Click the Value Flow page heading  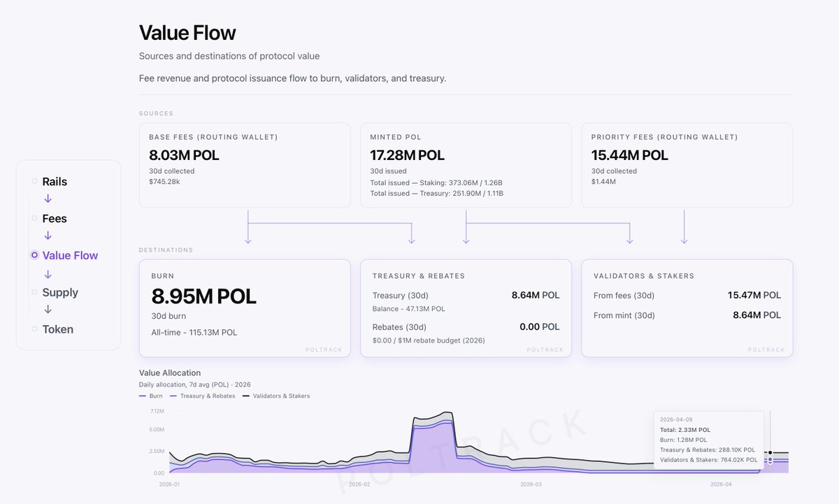pos(187,33)
